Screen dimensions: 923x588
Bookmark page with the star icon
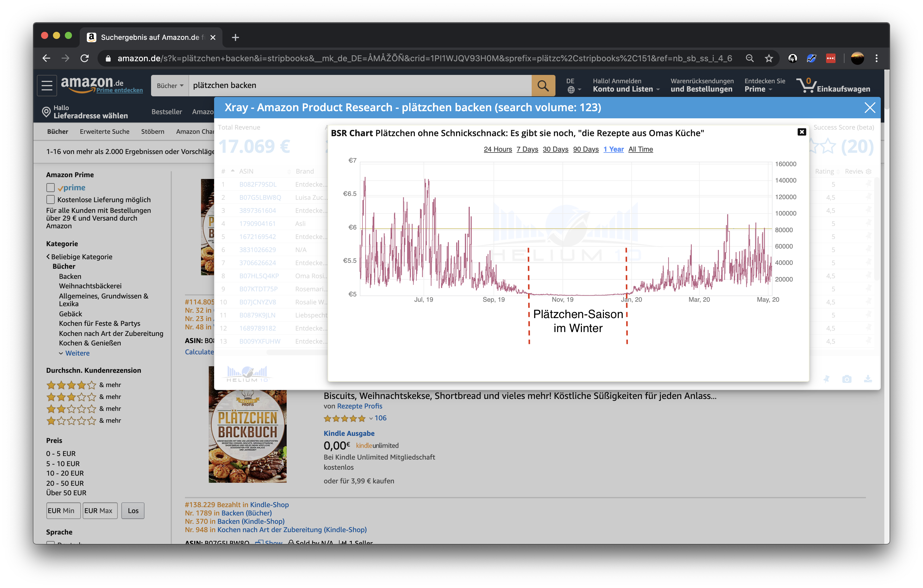[x=769, y=58]
